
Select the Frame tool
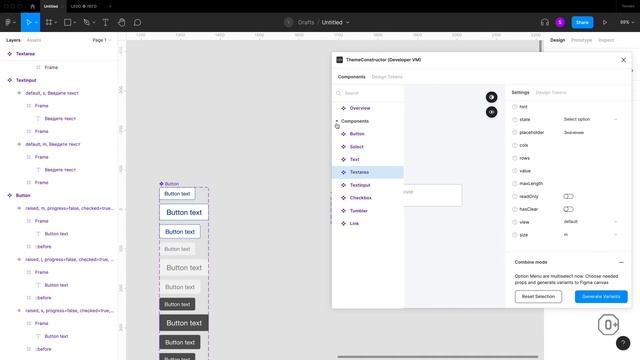pos(49,22)
